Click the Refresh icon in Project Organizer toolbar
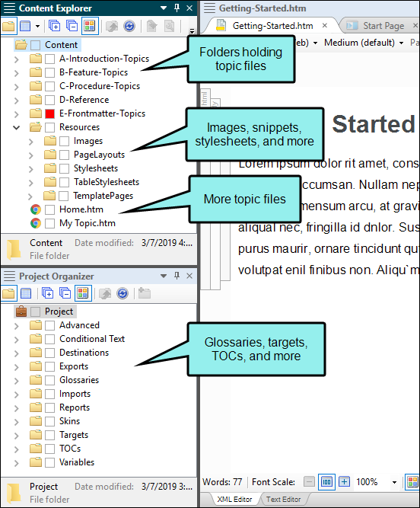Screen dimensions: 420x508 click(x=123, y=293)
